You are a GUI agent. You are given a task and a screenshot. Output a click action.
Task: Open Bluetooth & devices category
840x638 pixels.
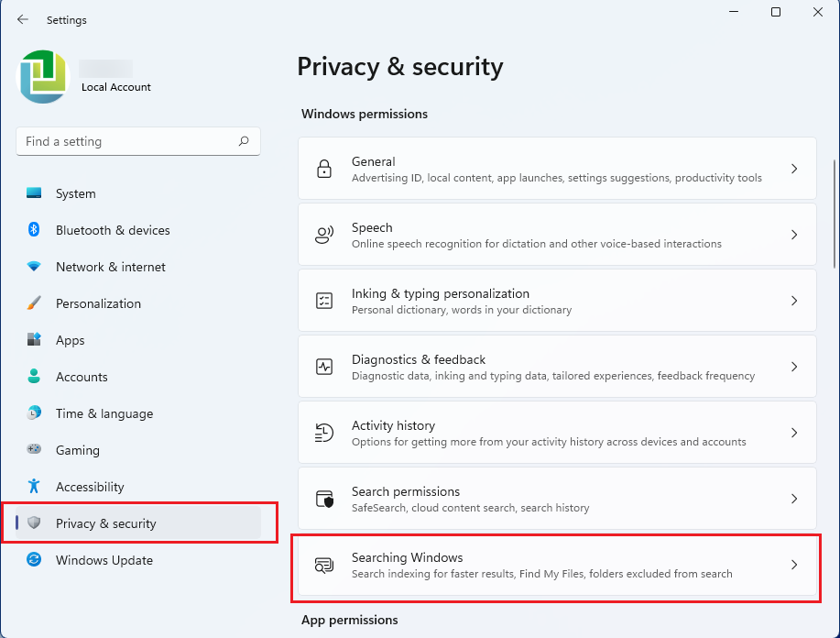click(x=138, y=230)
